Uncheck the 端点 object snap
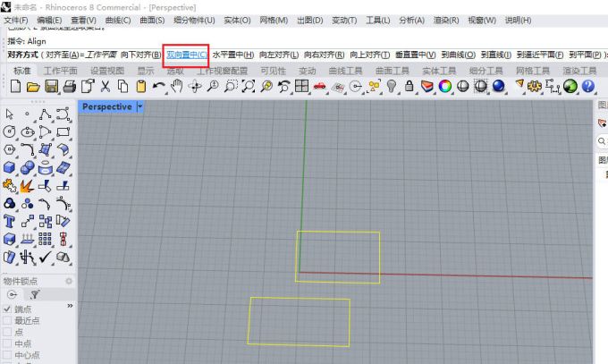Image resolution: width=608 pixels, height=364 pixels. click(x=8, y=309)
